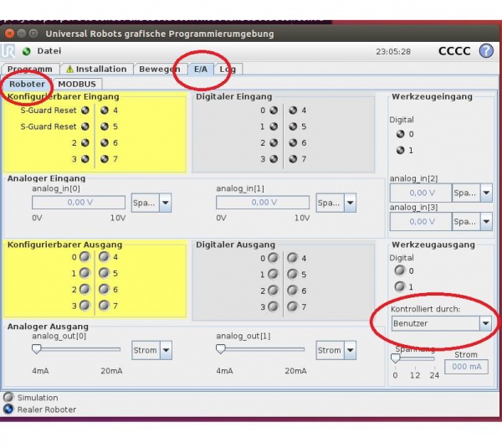Open the Kontrolliert durch Benutzer dropdown
The height and width of the screenshot is (448, 502).
tap(441, 322)
